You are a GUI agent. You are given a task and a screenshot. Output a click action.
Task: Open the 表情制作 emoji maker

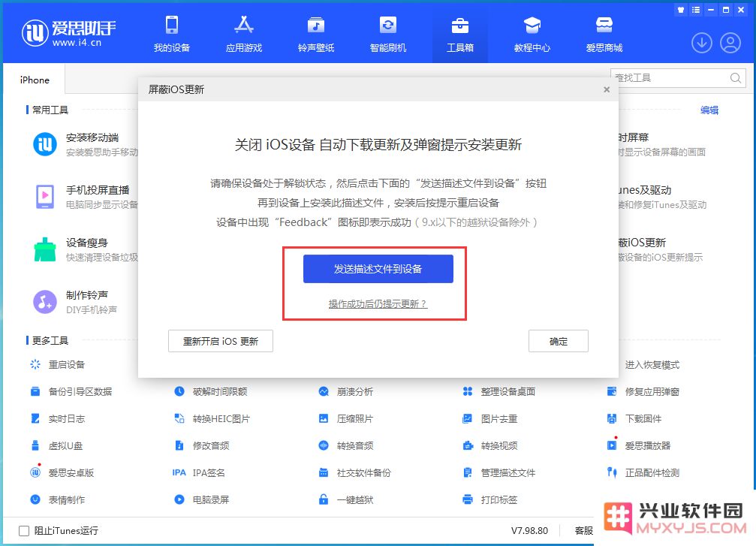pyautogui.click(x=57, y=499)
